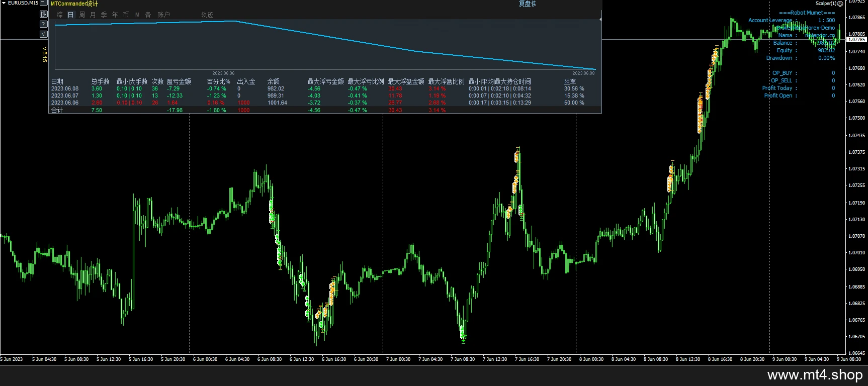Screen dimensions: 868x386
Task: Click the 复盘侠 label at top
Action: coord(528,4)
